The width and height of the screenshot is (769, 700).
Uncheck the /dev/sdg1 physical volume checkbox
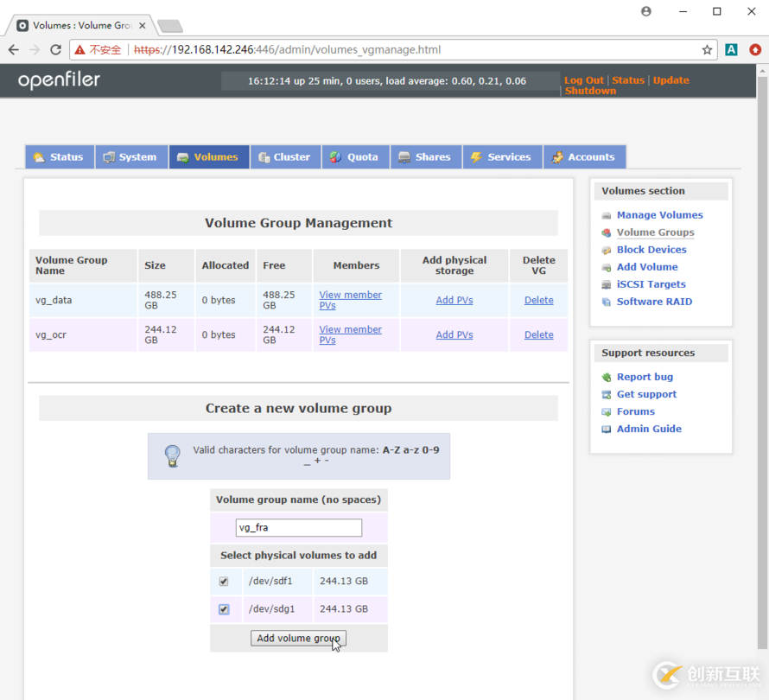[224, 609]
